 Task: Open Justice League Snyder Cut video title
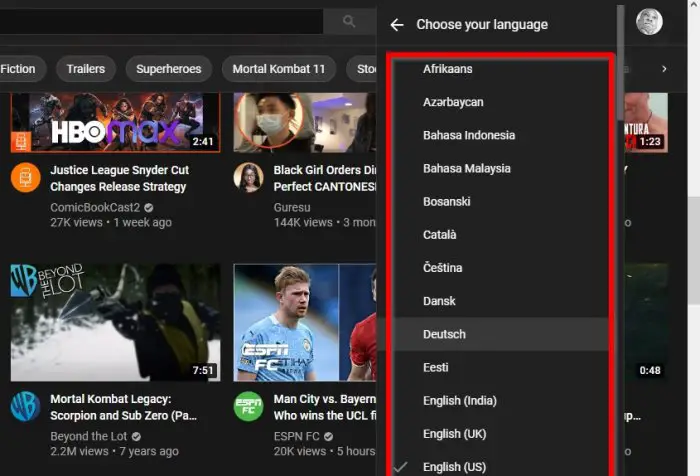[120, 178]
